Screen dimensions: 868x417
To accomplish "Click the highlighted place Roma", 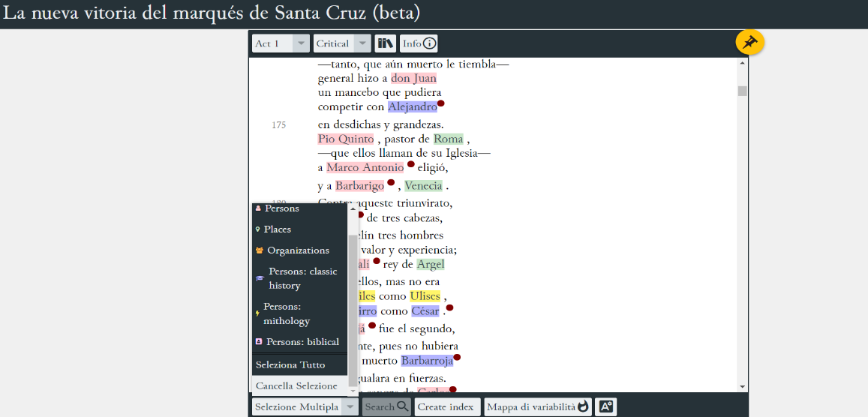I will tap(449, 139).
